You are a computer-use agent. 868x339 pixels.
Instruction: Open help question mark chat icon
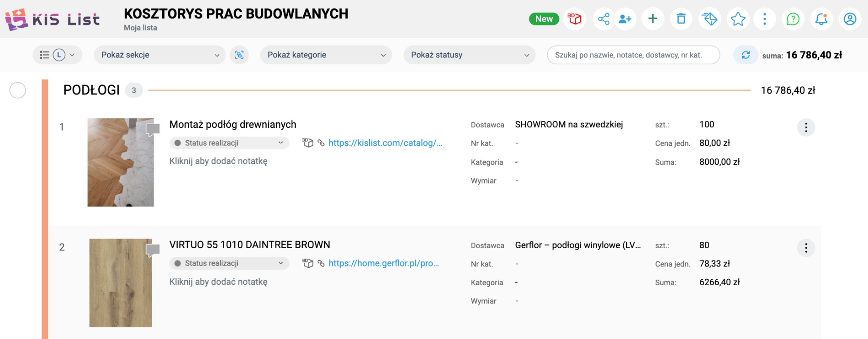point(793,19)
